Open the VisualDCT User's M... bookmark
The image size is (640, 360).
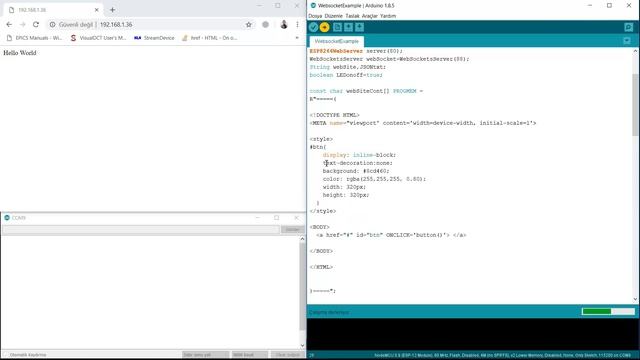click(98, 38)
